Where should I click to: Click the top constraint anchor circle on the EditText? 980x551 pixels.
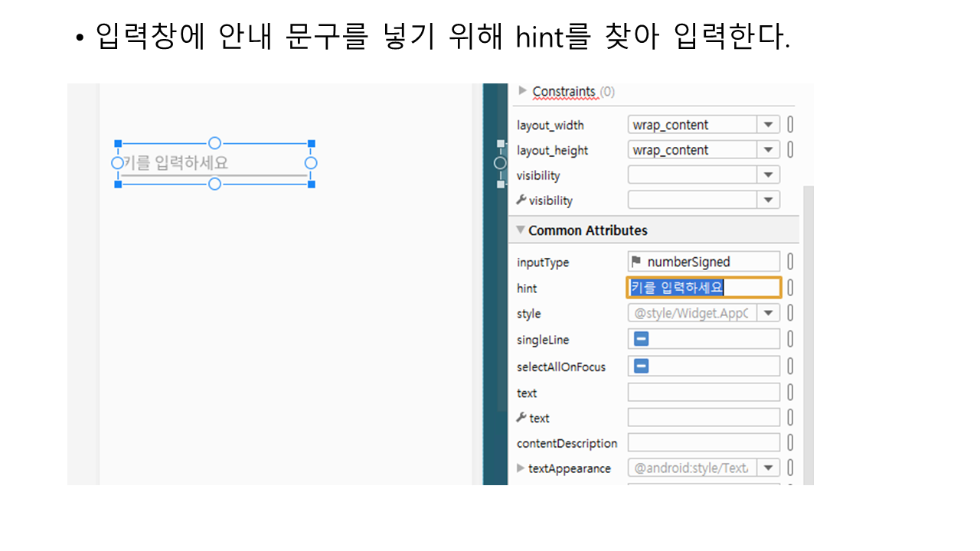pos(214,143)
